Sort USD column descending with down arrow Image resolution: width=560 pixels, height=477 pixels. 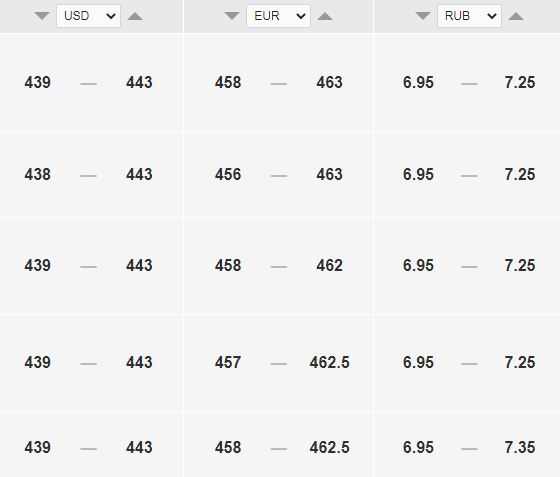pos(42,16)
